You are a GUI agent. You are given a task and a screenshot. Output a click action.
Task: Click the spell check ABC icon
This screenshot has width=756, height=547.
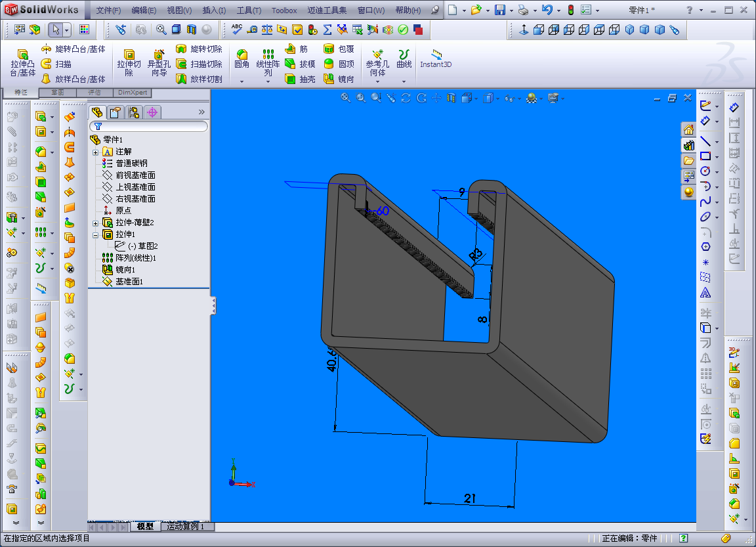tap(237, 30)
